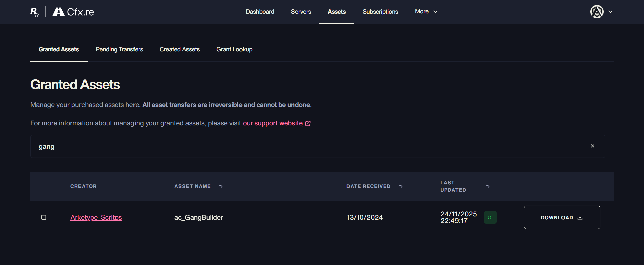
Task: Open the Dashboard page
Action: (x=260, y=12)
